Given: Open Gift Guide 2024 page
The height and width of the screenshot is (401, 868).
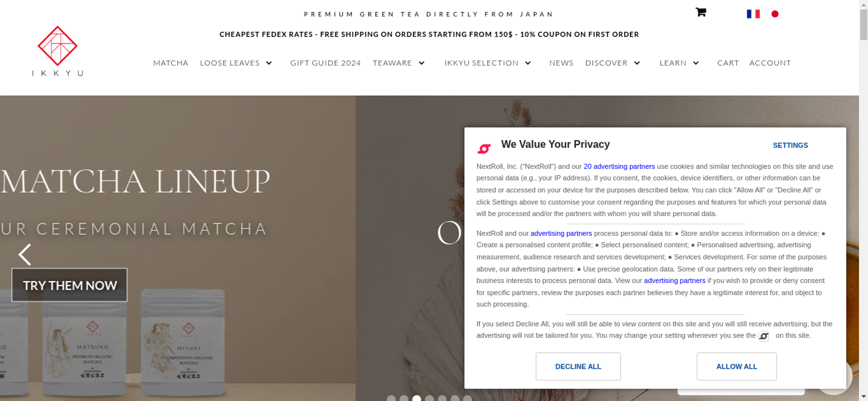Looking at the screenshot, I should point(325,63).
